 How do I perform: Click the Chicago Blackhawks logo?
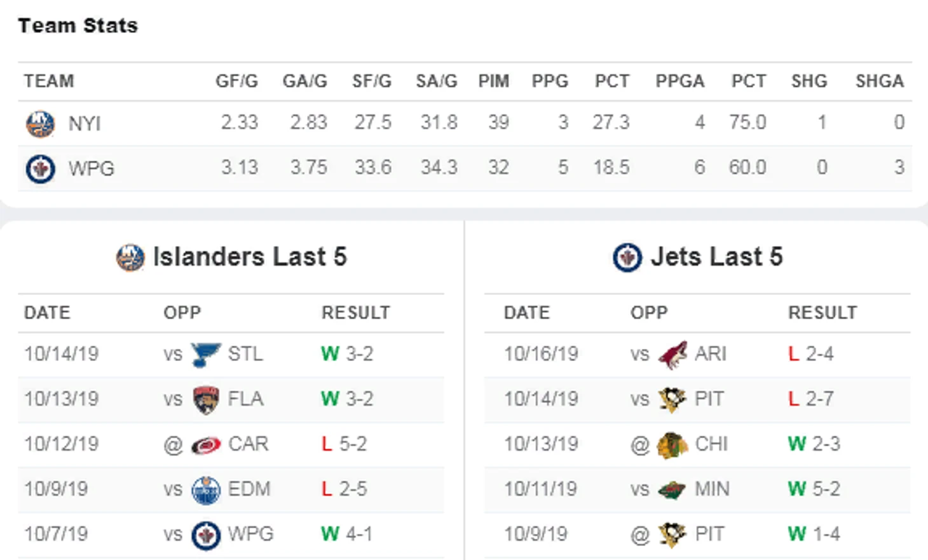(672, 445)
